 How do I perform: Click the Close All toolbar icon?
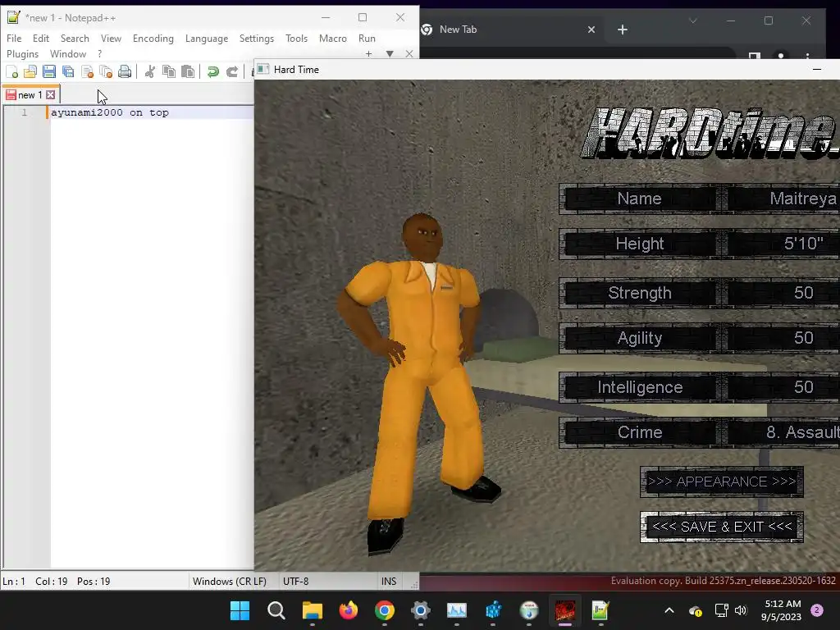[106, 72]
